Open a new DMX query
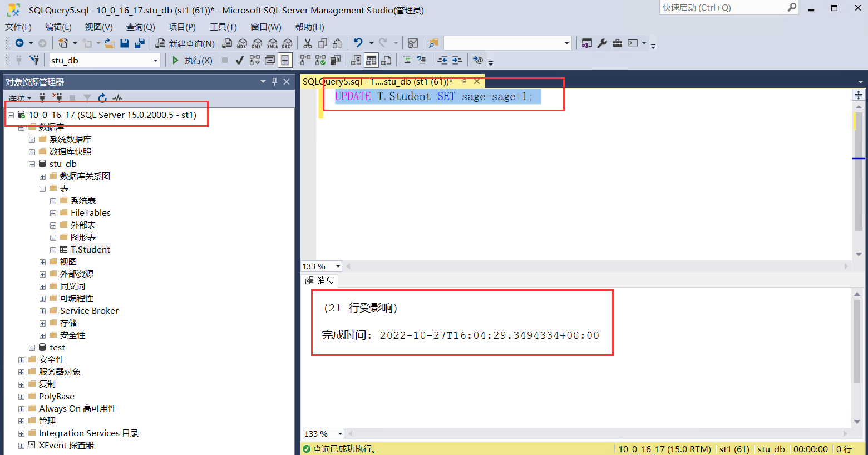Viewport: 868px width, 455px height. point(257,43)
